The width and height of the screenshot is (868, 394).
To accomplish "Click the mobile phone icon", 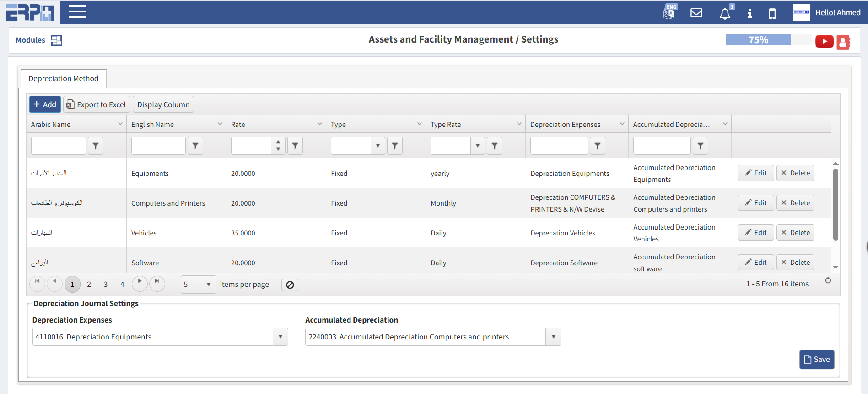I will 772,13.
